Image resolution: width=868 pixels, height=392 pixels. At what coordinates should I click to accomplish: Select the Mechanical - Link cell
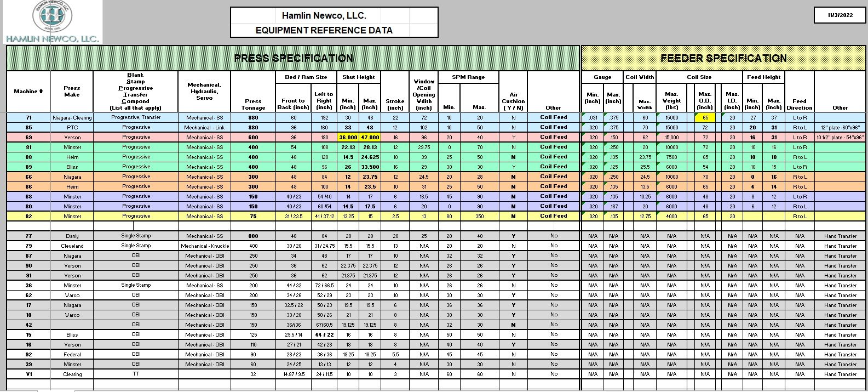204,128
